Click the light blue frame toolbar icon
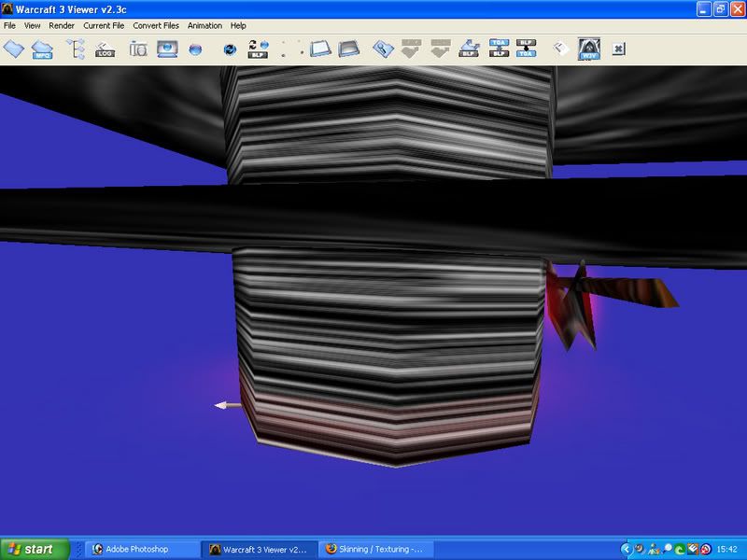Image resolution: width=747 pixels, height=560 pixels. tap(320, 49)
